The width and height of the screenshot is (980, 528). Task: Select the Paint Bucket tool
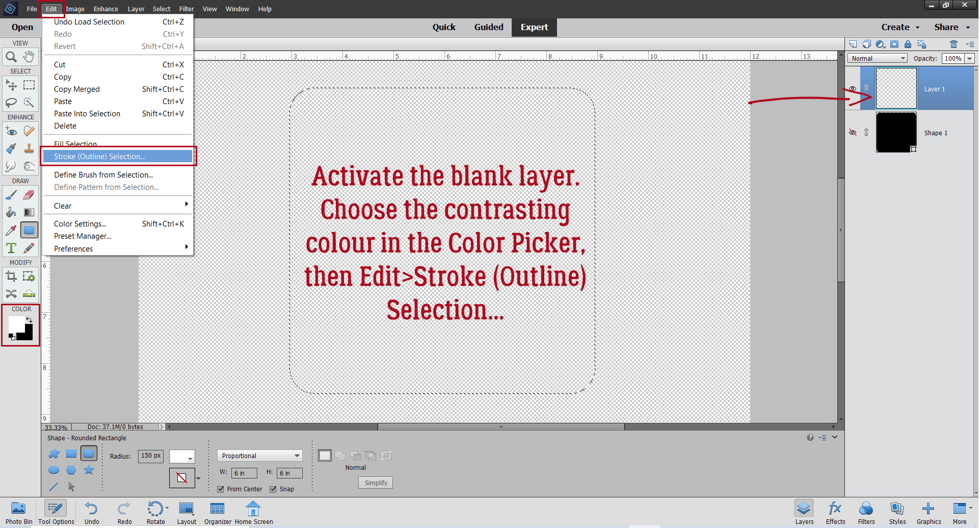tap(11, 213)
